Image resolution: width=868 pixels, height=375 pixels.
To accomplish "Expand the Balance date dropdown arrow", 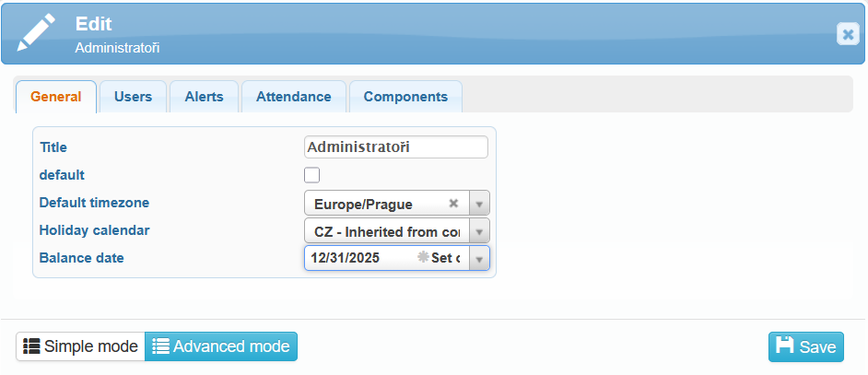I will point(479,259).
